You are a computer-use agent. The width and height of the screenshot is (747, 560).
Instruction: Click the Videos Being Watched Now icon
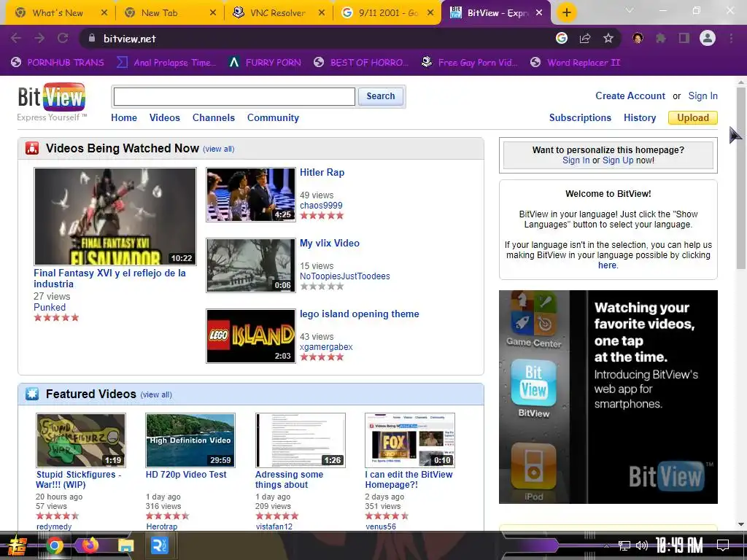(x=32, y=149)
